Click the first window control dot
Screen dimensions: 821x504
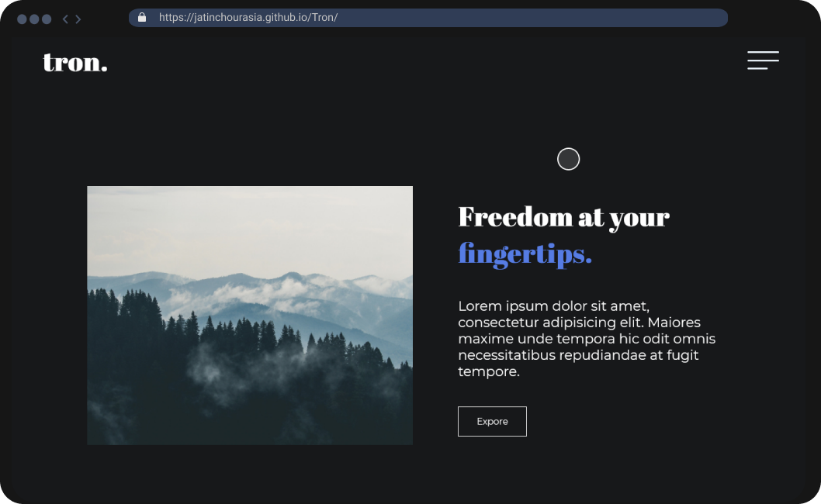click(x=22, y=19)
